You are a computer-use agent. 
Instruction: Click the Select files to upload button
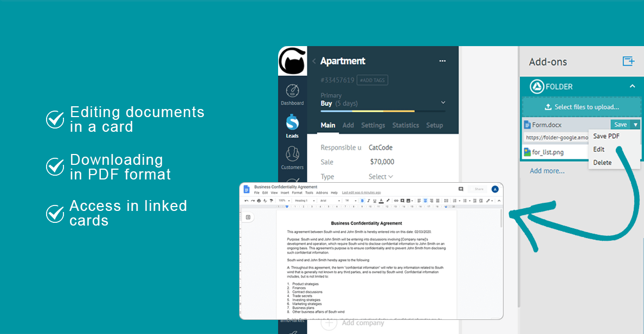[581, 107]
